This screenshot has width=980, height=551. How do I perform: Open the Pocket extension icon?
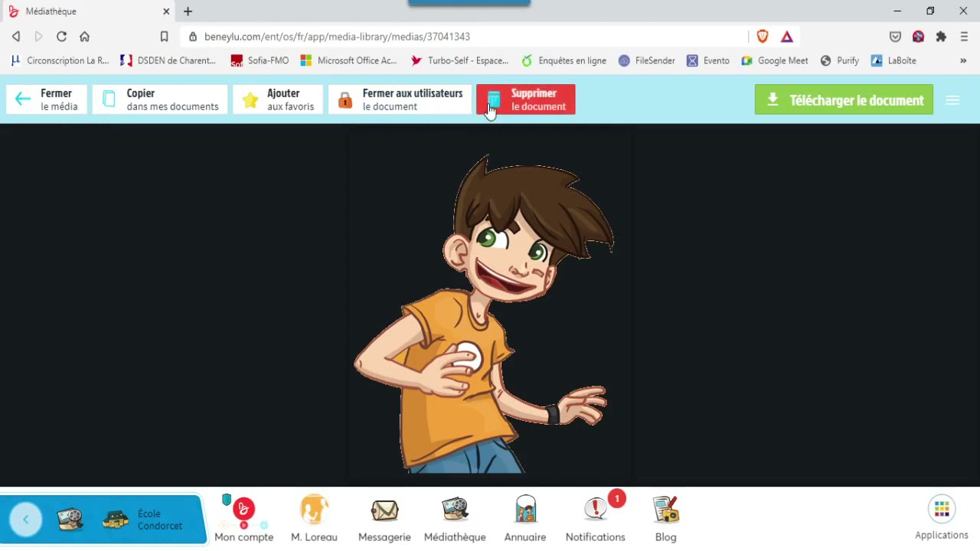(895, 36)
